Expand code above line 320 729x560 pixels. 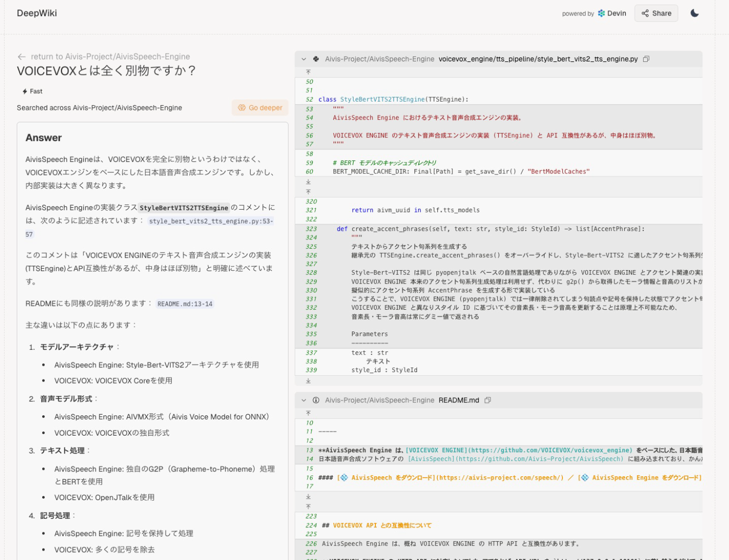pyautogui.click(x=308, y=192)
